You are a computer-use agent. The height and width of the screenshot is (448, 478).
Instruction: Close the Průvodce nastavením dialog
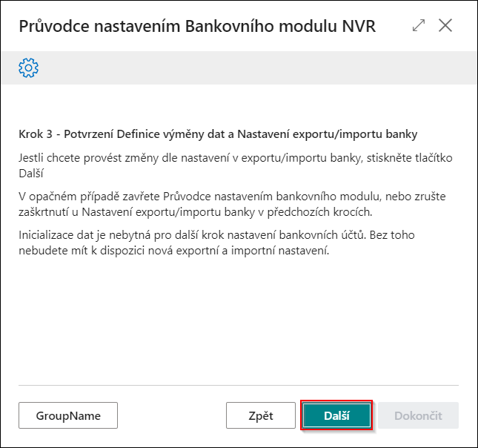click(x=445, y=25)
